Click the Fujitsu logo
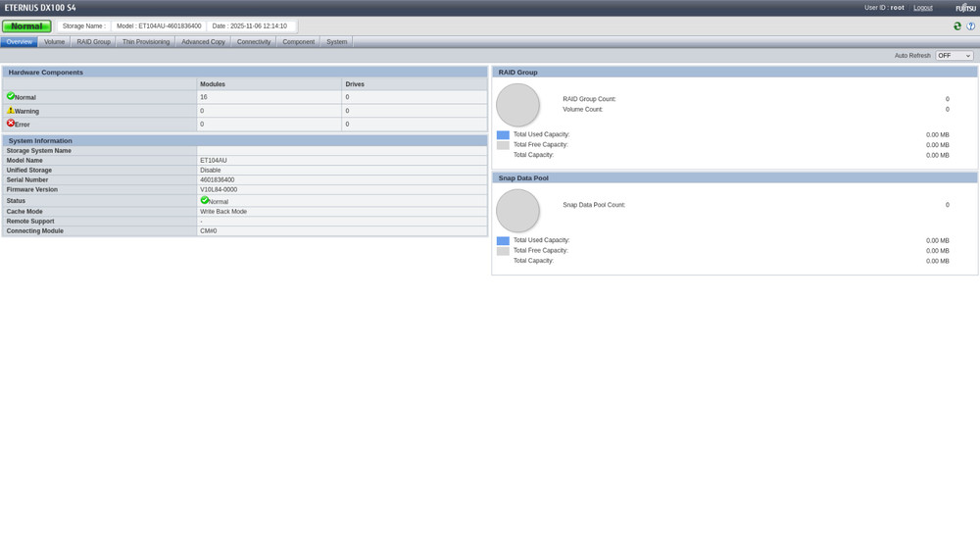The height and width of the screenshot is (552, 980). (965, 8)
